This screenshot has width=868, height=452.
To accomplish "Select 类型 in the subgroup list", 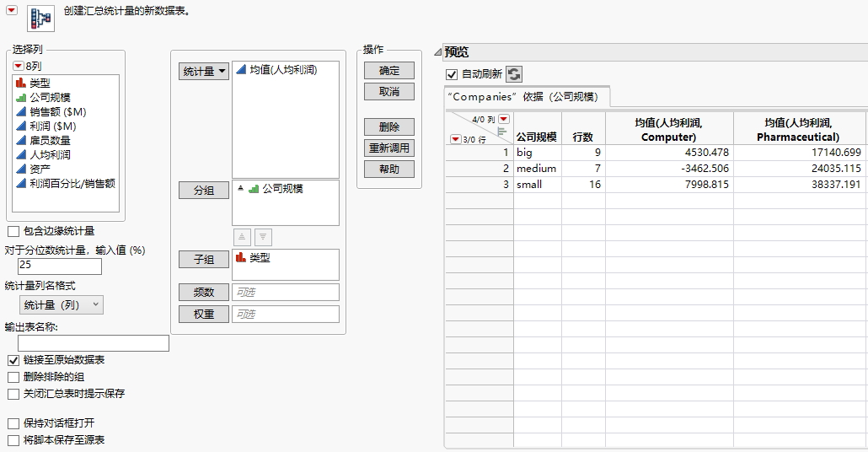I will [259, 258].
